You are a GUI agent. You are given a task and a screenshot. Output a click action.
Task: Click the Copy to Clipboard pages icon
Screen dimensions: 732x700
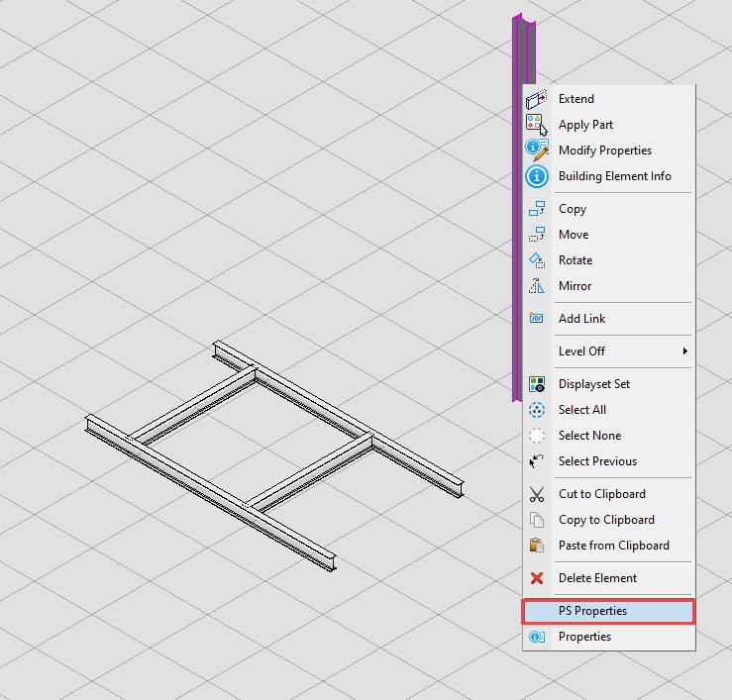click(537, 520)
